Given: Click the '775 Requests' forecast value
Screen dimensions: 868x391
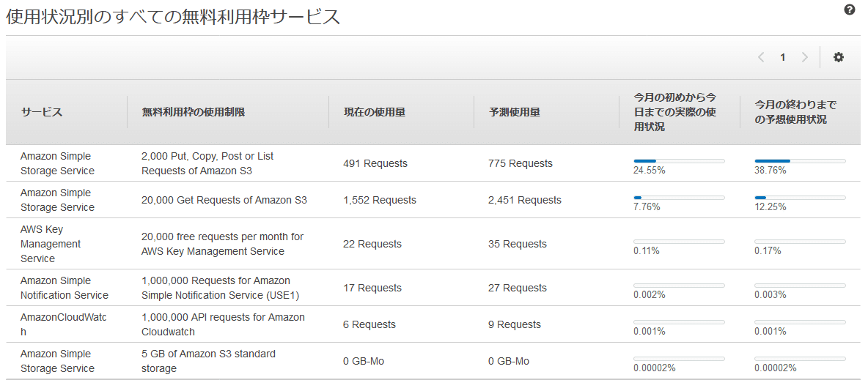Looking at the screenshot, I should tap(521, 164).
